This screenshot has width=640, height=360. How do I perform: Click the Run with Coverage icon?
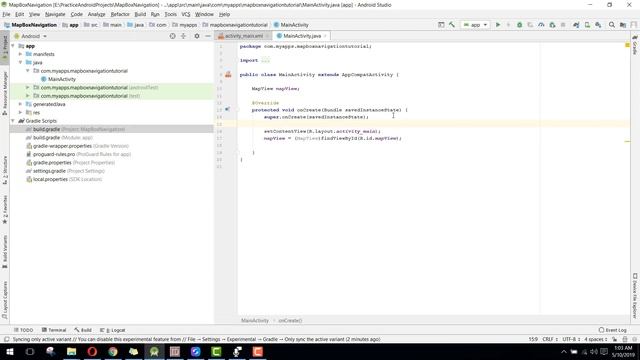530,25
